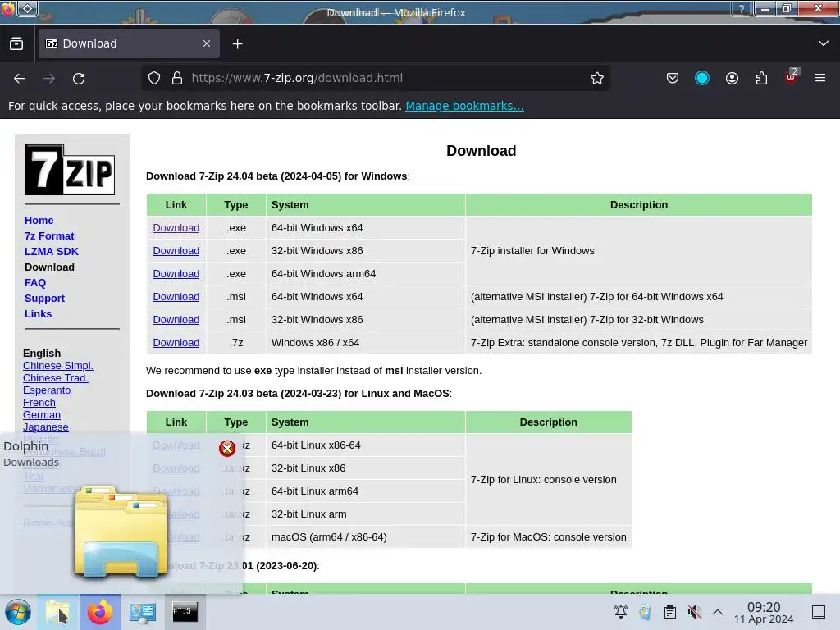Open Dolphin file manager from taskbar
Viewport: 840px width, 630px height.
(x=57, y=612)
